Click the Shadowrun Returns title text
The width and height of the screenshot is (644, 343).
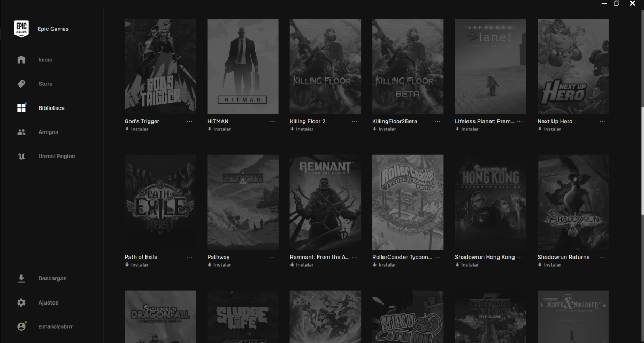click(x=564, y=257)
